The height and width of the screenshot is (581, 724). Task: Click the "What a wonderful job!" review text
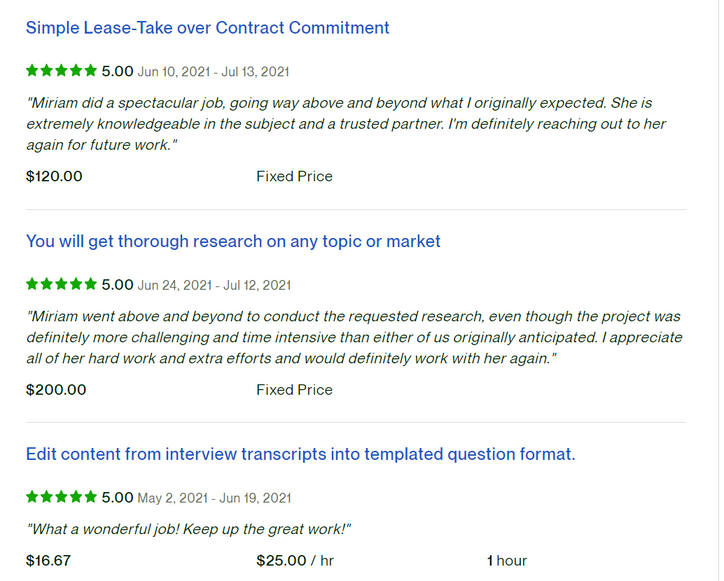(x=189, y=529)
